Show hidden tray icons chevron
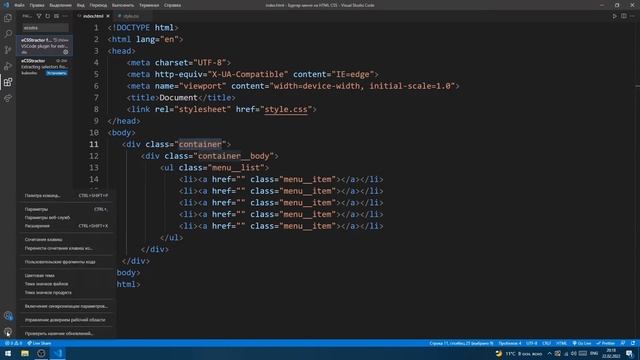Viewport: 640px width, 360px height. tap(549, 353)
